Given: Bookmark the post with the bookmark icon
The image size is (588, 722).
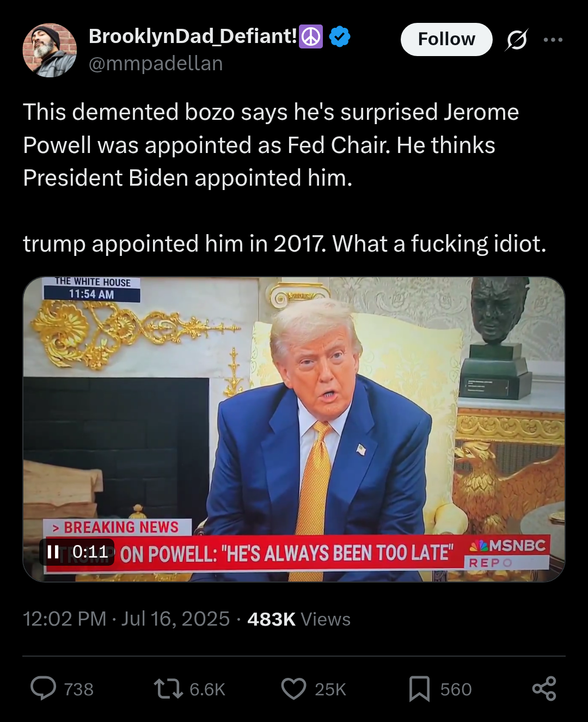Looking at the screenshot, I should tap(419, 689).
